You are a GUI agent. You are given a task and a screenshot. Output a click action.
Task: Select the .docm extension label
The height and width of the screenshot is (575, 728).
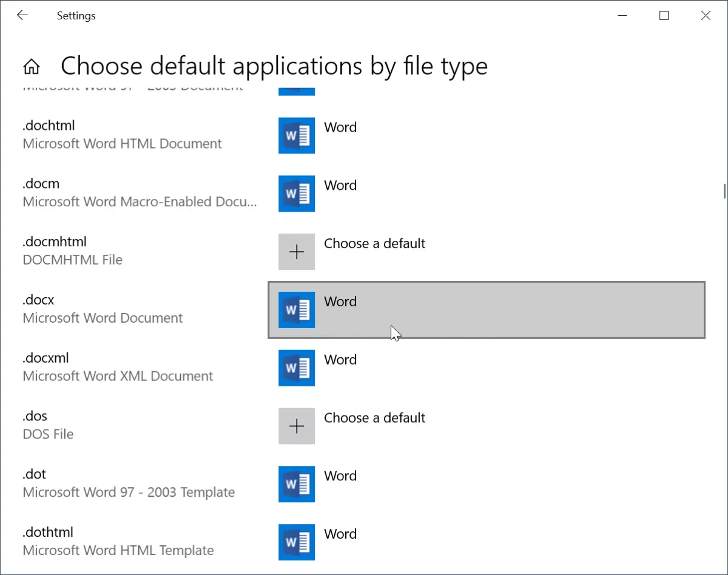[41, 184]
